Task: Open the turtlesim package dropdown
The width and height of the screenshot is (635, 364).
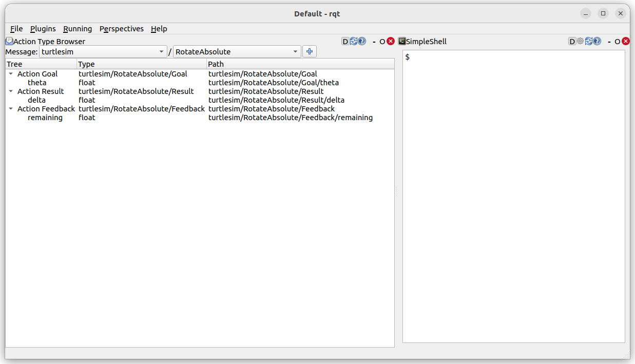Action: [x=103, y=51]
